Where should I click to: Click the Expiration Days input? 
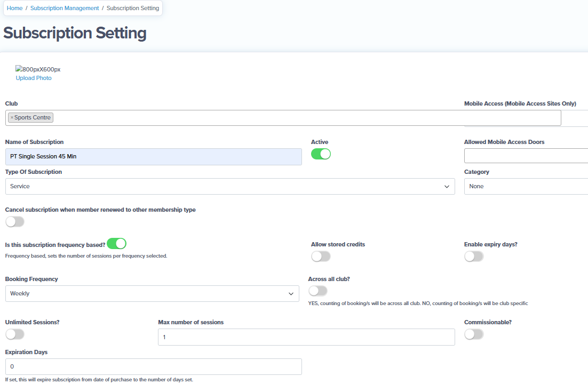coord(153,367)
